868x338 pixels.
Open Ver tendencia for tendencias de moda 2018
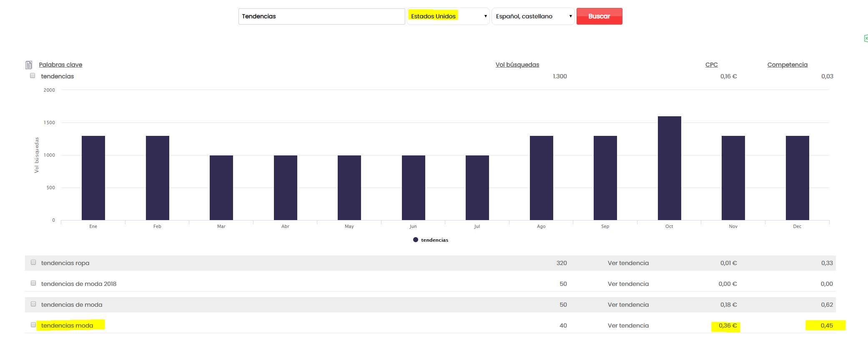coord(628,284)
